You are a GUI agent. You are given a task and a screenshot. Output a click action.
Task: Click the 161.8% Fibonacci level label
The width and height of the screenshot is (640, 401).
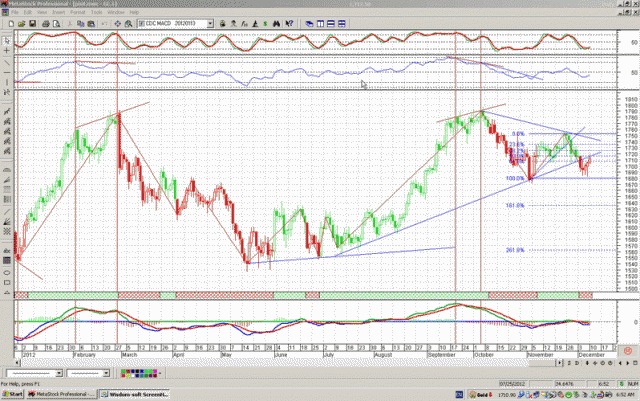tap(515, 205)
